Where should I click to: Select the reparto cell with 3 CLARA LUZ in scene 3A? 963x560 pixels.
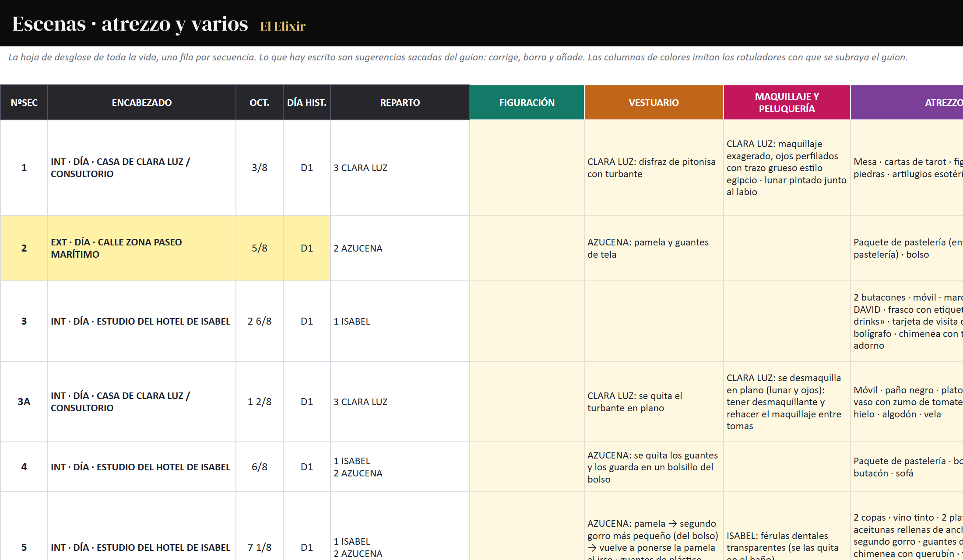tap(400, 402)
